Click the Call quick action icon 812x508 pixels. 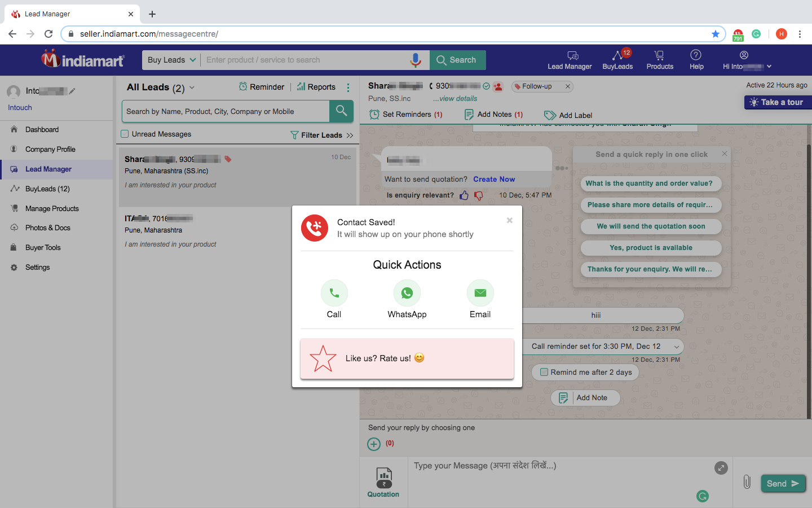334,293
